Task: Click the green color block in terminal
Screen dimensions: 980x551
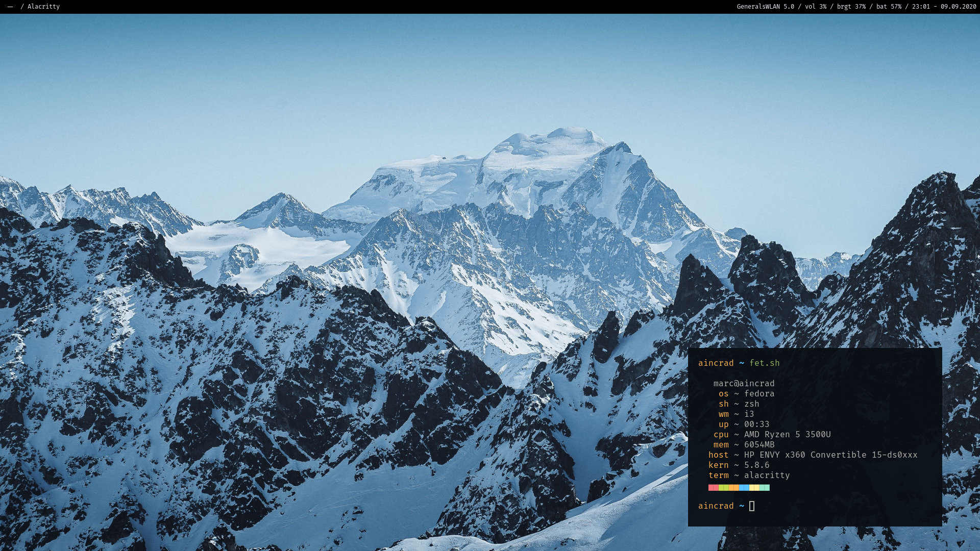Action: click(x=723, y=488)
